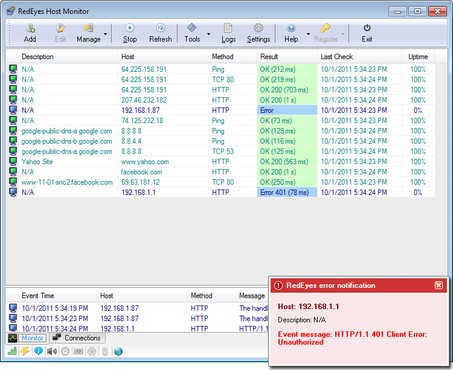Select the Error result cell for 192.168.1.87

pos(287,110)
